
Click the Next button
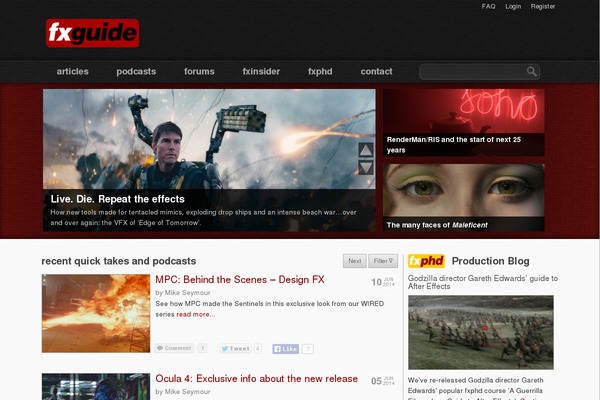(355, 261)
